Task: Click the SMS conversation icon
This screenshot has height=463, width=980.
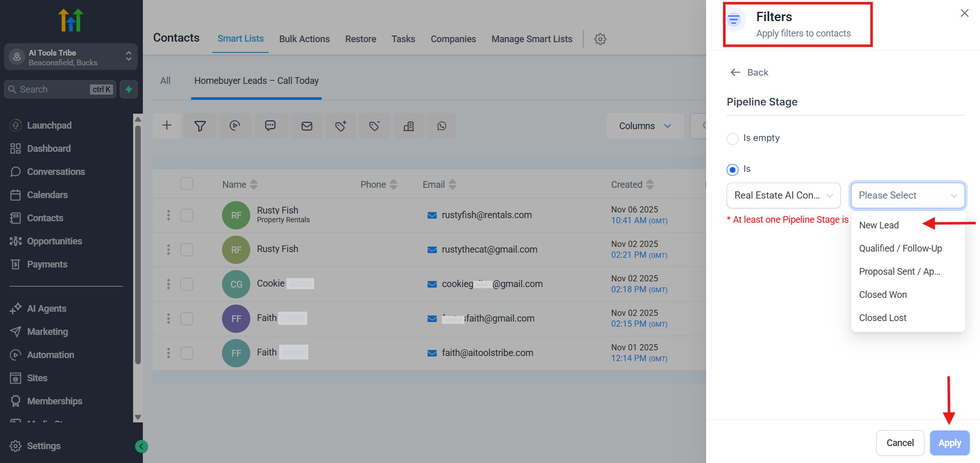Action: [x=271, y=126]
